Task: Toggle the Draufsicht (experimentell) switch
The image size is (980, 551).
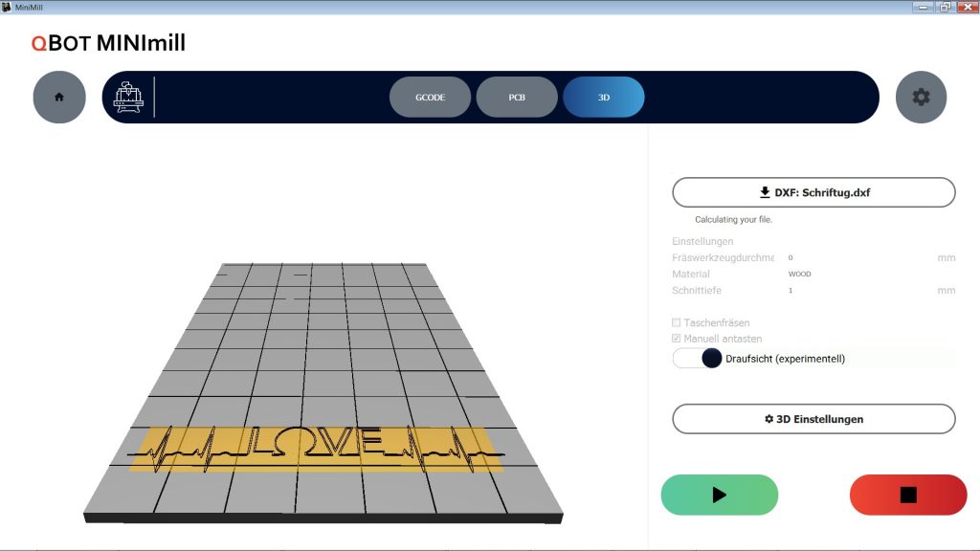Action: 698,359
